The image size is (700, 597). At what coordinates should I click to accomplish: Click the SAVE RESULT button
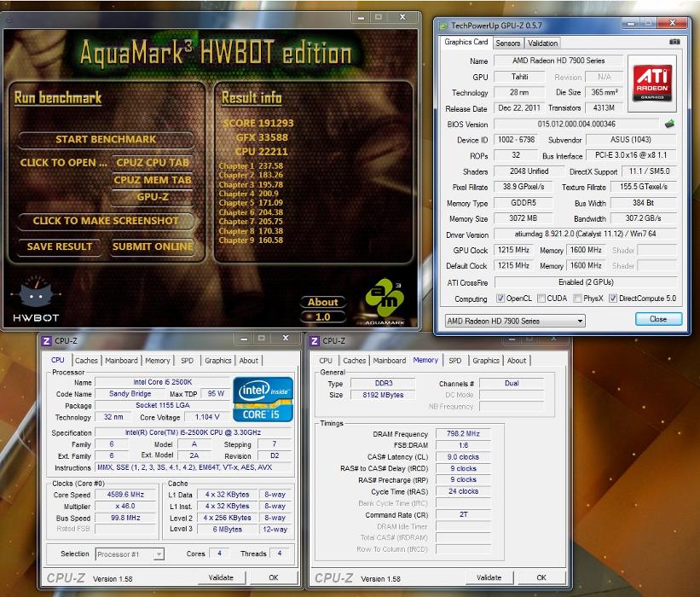(x=60, y=246)
